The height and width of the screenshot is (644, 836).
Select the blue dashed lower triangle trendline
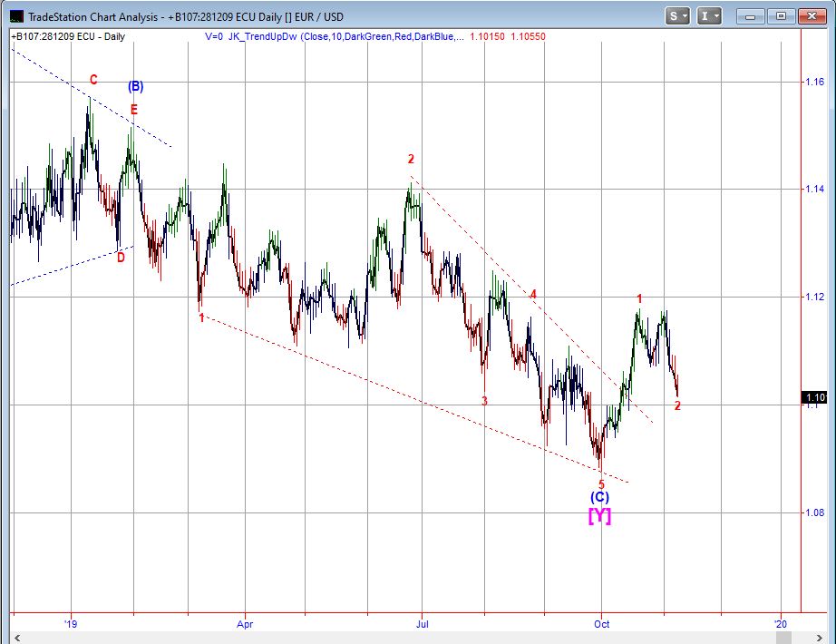pyautogui.click(x=72, y=265)
